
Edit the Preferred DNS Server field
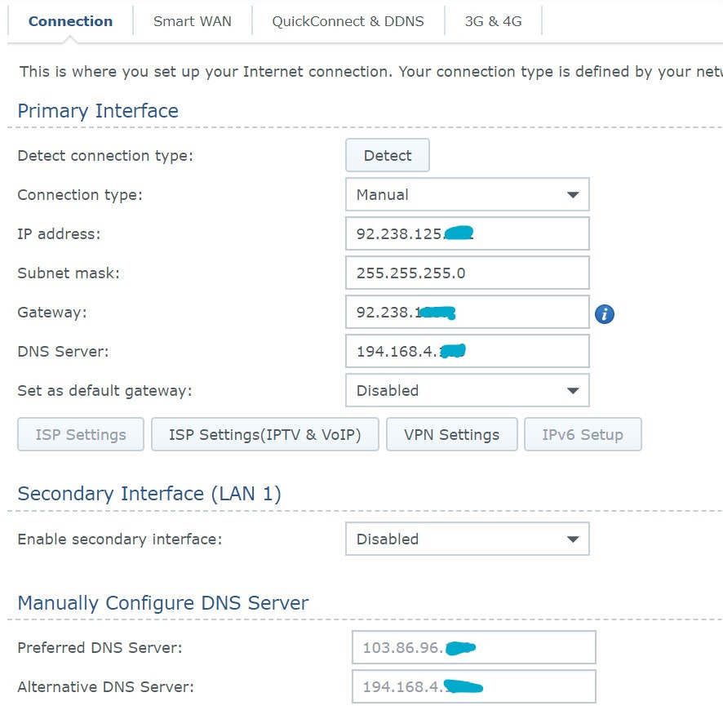(473, 647)
